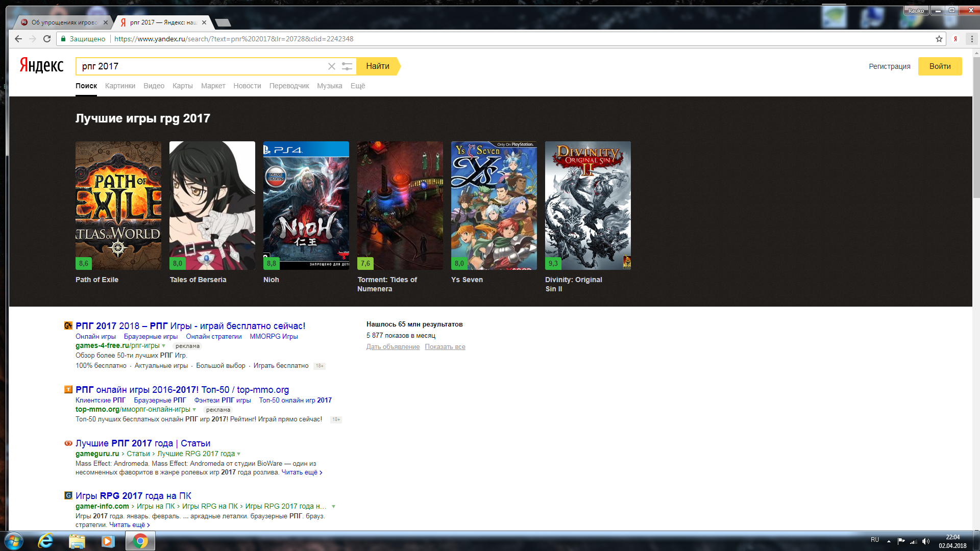980x551 pixels.
Task: Click the Yandex extension icon in toolbar
Action: 955,39
